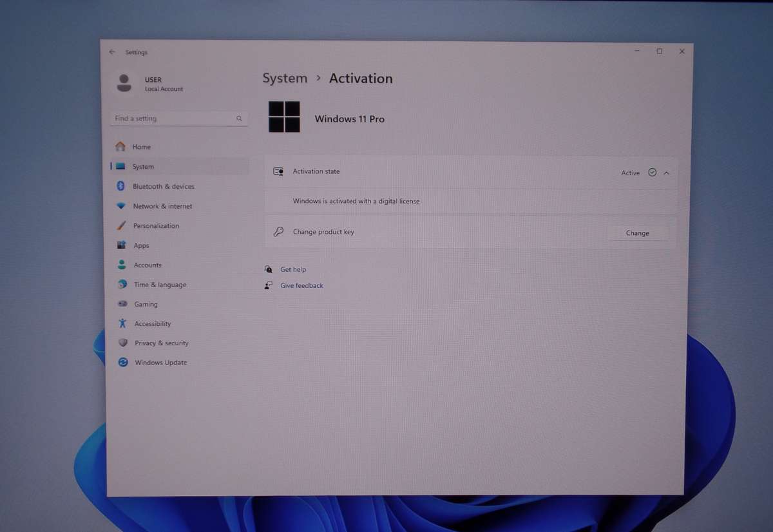Click the back arrow in Settings
Image resolution: width=773 pixels, height=532 pixels.
click(112, 52)
